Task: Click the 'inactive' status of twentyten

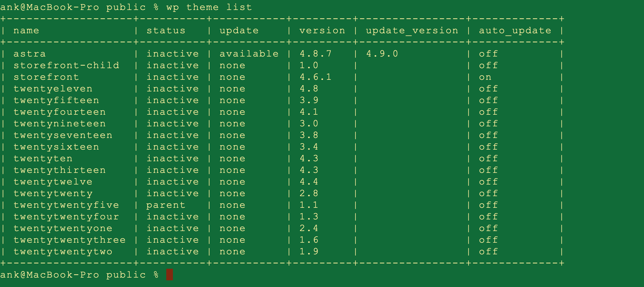Action: (173, 158)
